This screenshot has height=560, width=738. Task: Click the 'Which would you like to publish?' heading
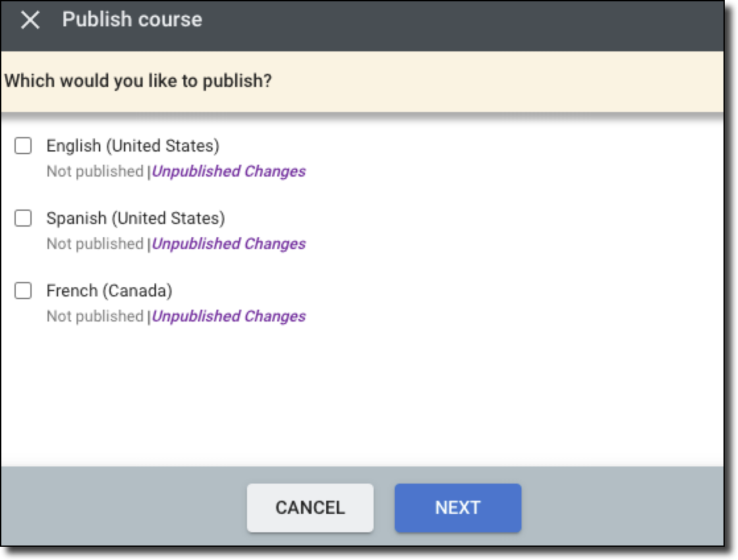coord(138,82)
